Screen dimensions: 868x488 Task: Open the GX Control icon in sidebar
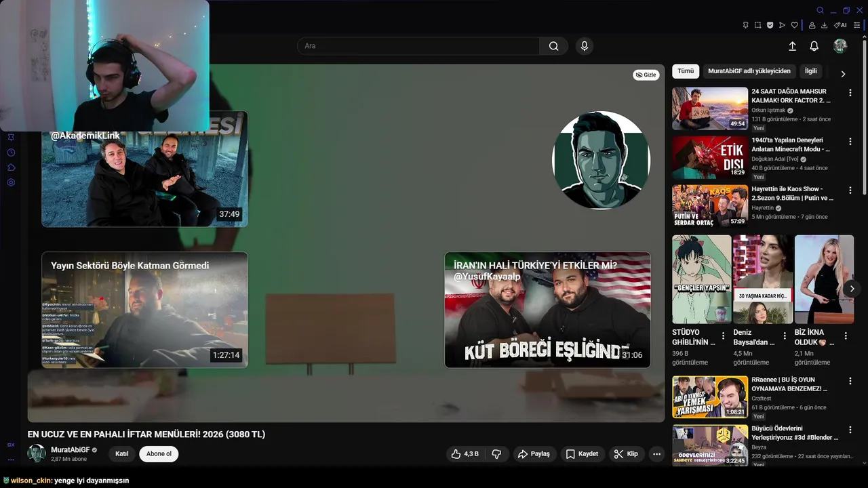pyautogui.click(x=11, y=445)
